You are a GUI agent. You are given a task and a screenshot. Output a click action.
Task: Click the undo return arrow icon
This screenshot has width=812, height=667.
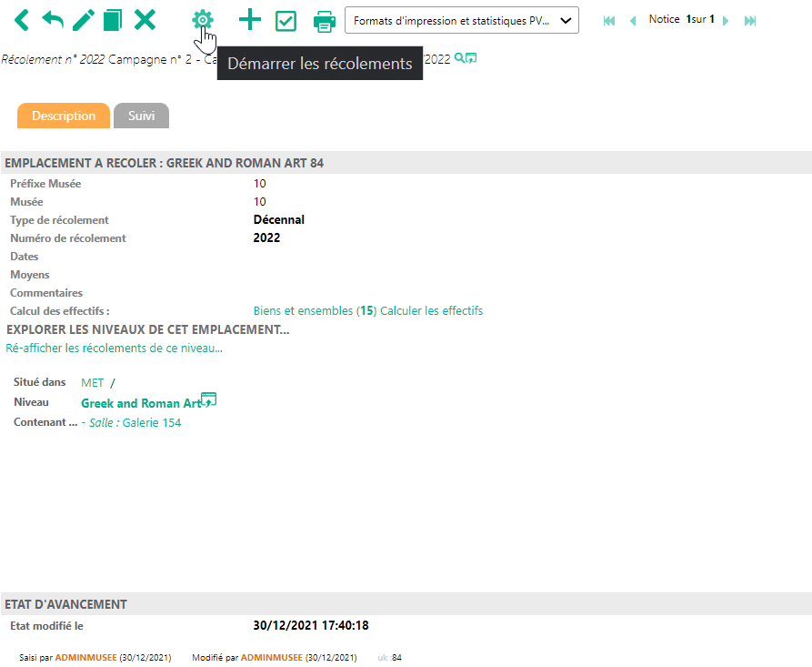click(x=53, y=19)
